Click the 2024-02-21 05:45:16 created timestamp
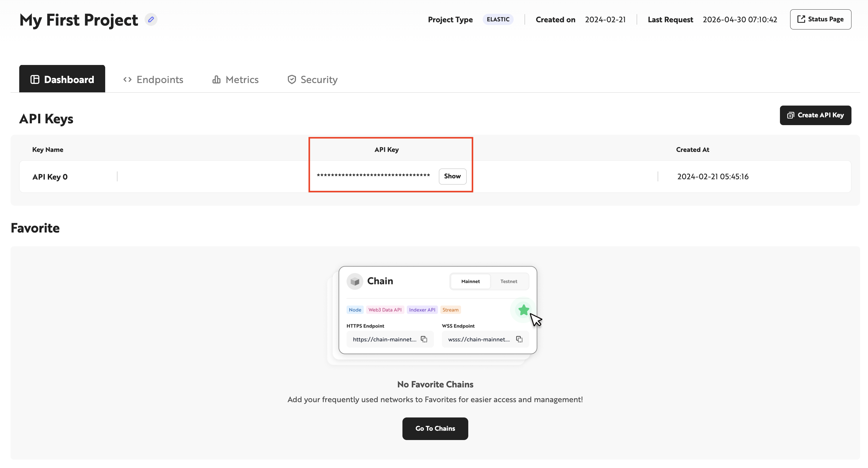 [x=713, y=176]
